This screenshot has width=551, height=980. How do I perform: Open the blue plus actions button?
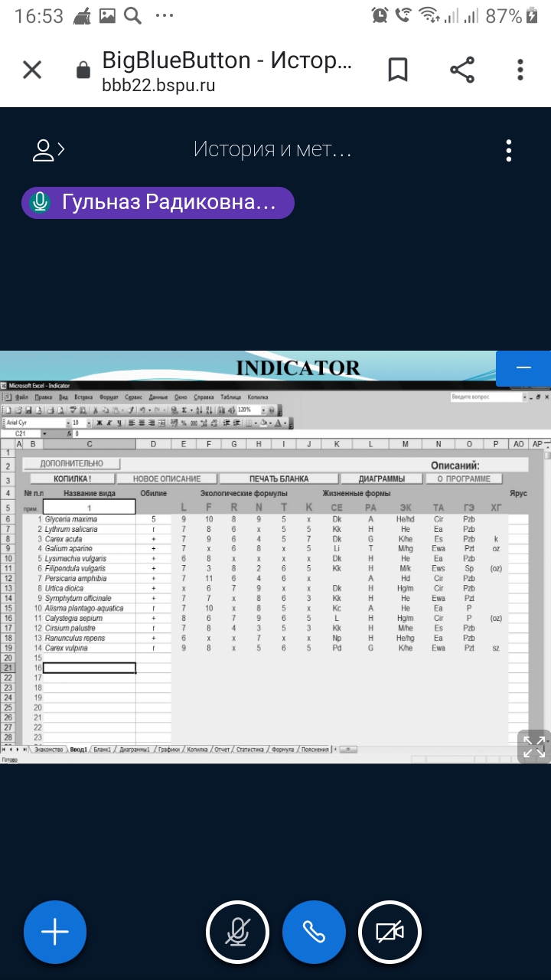55,932
